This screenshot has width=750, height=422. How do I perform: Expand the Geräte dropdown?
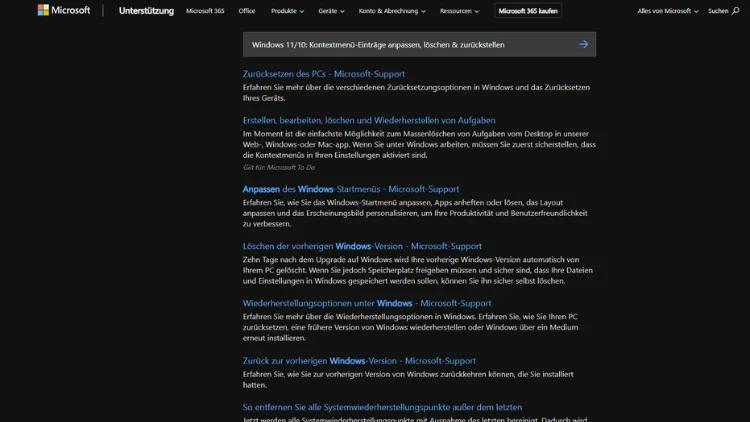[331, 11]
